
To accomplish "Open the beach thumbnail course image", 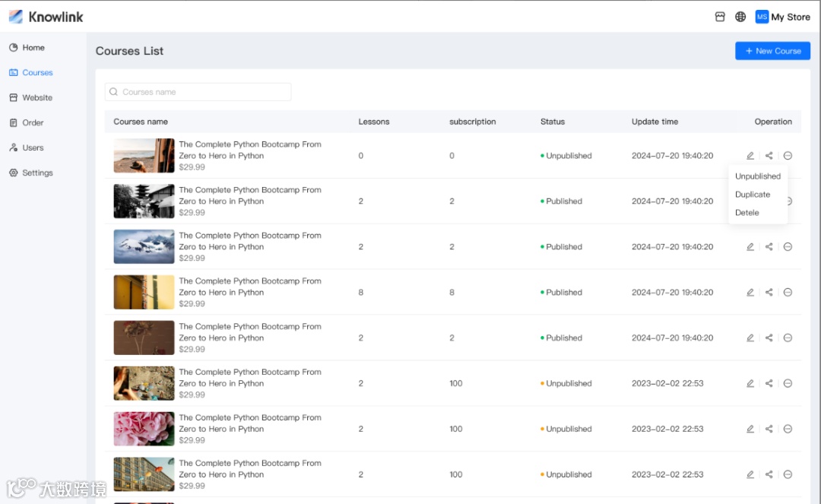I will coord(144,156).
